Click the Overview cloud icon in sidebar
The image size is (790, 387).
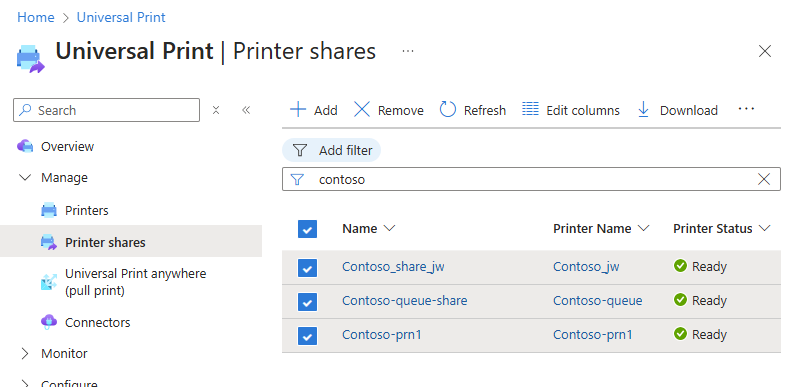tap(25, 147)
